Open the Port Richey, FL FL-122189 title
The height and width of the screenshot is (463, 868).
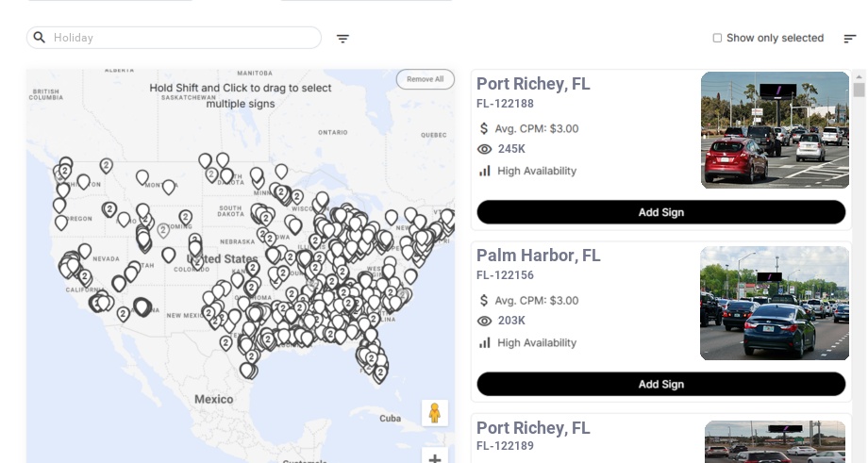533,428
